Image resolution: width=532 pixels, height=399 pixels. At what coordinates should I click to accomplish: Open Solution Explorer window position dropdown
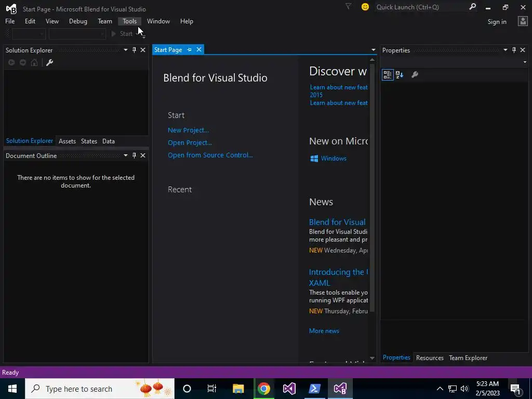point(126,50)
